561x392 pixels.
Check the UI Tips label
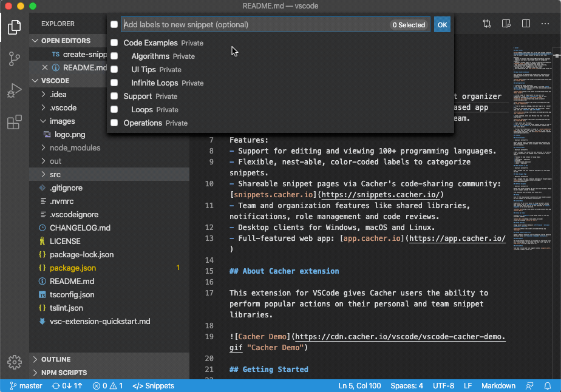coord(114,69)
